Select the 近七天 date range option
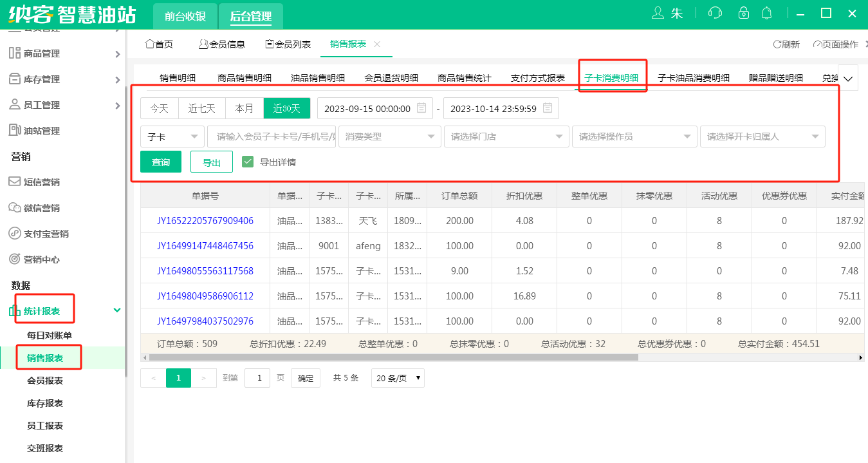This screenshot has height=463, width=868. coord(201,108)
